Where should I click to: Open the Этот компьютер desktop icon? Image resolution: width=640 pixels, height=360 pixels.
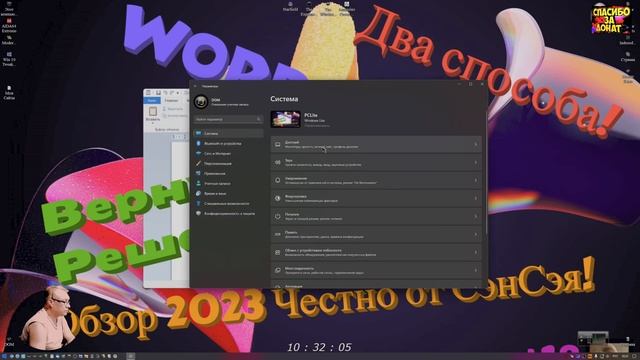click(9, 9)
